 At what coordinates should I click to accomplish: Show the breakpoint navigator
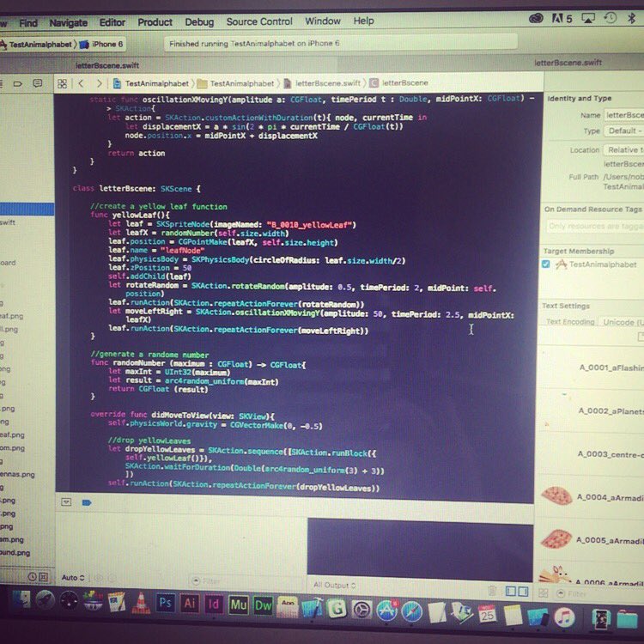18,84
